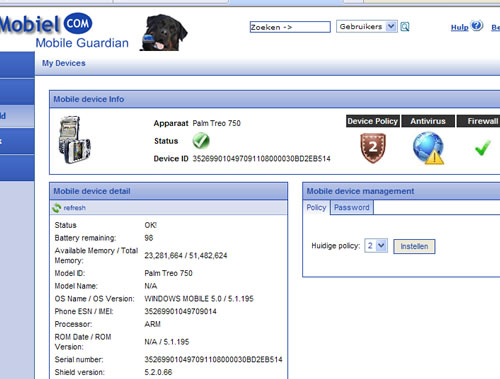Screen dimensions: 500x379
Task: Click the Rottweiler dog mascot image
Action: [163, 32]
